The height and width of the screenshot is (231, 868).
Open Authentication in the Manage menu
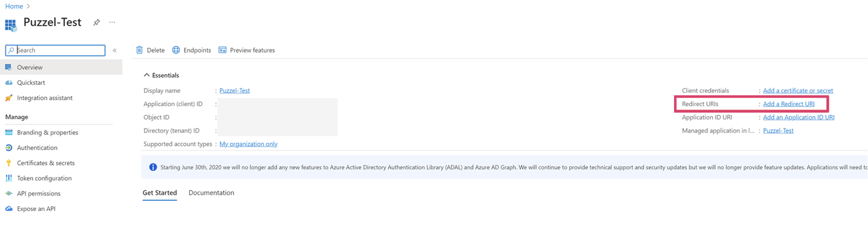tap(37, 148)
